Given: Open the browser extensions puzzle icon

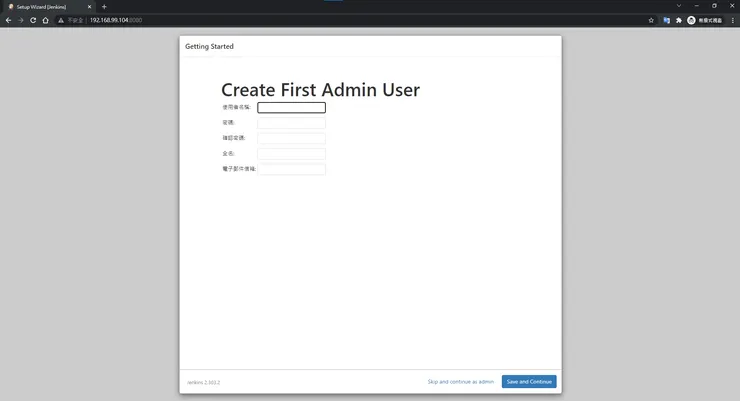Looking at the screenshot, I should point(679,20).
